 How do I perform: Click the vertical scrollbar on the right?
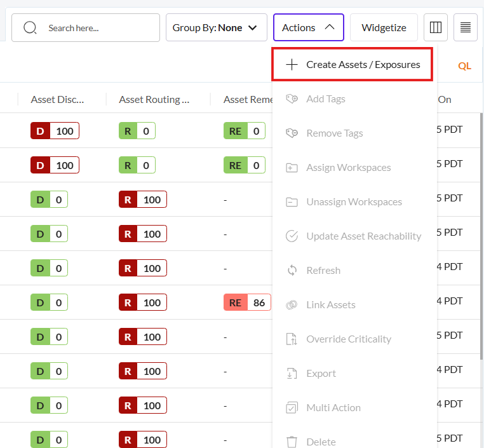(x=481, y=236)
